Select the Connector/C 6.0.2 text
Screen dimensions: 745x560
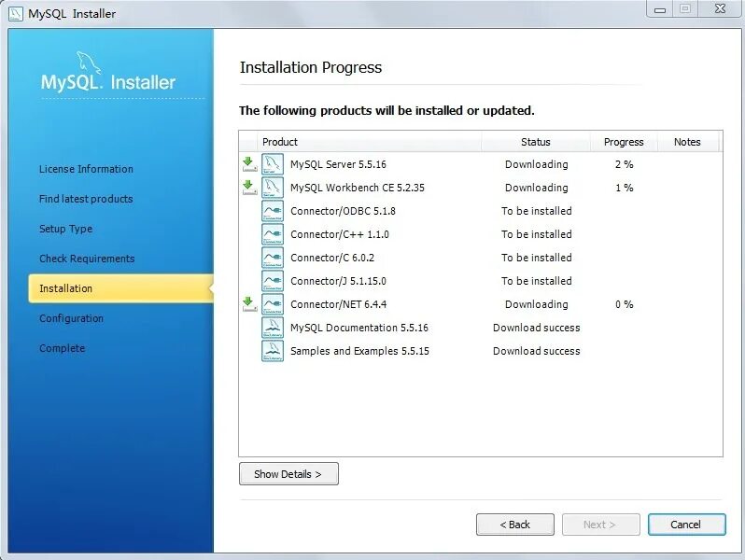pyautogui.click(x=332, y=258)
